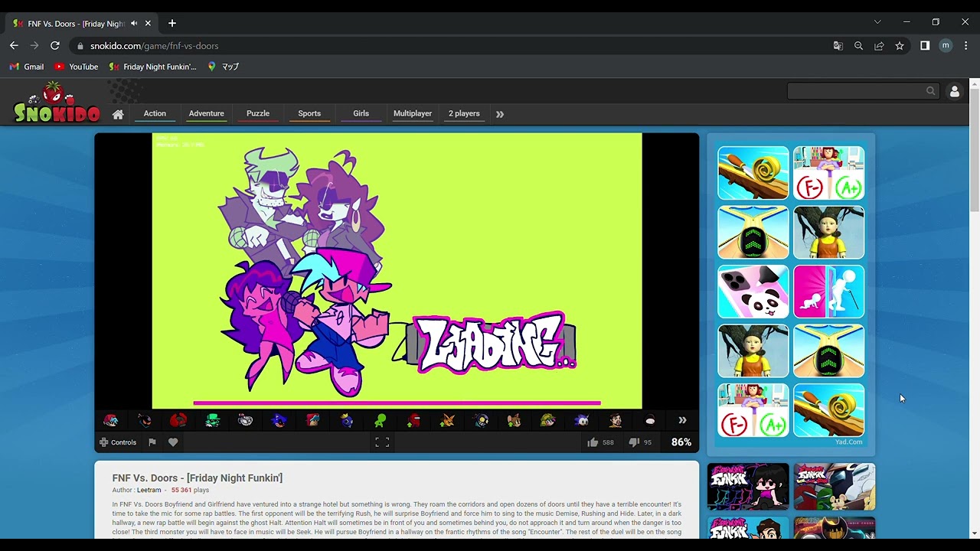Open the tab search dropdown chevron
Screen dimensions: 980x551
pyautogui.click(x=877, y=22)
